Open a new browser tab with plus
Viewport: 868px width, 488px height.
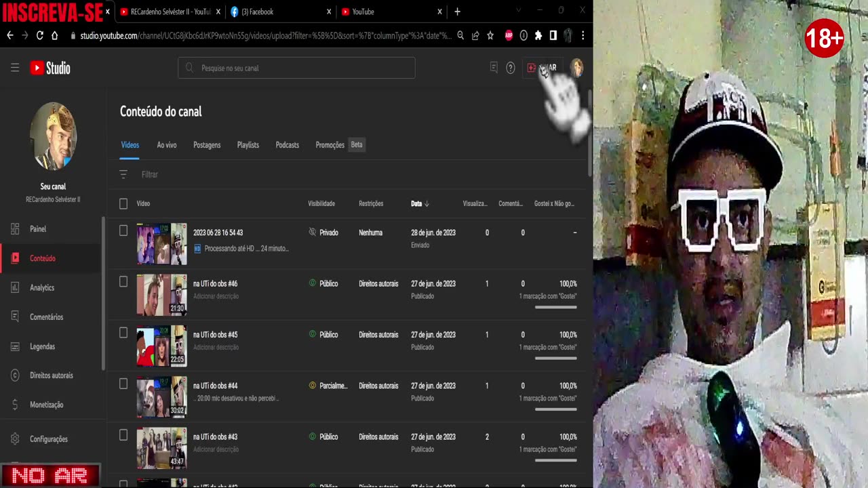tap(457, 12)
